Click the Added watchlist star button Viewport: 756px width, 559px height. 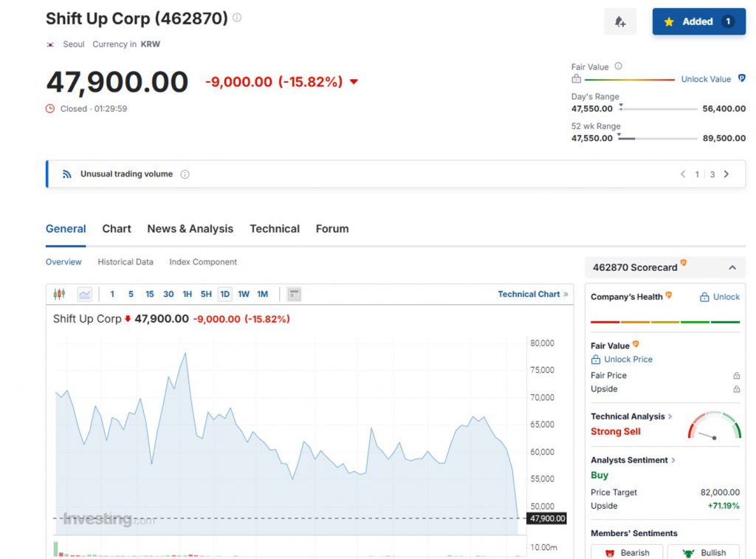698,21
